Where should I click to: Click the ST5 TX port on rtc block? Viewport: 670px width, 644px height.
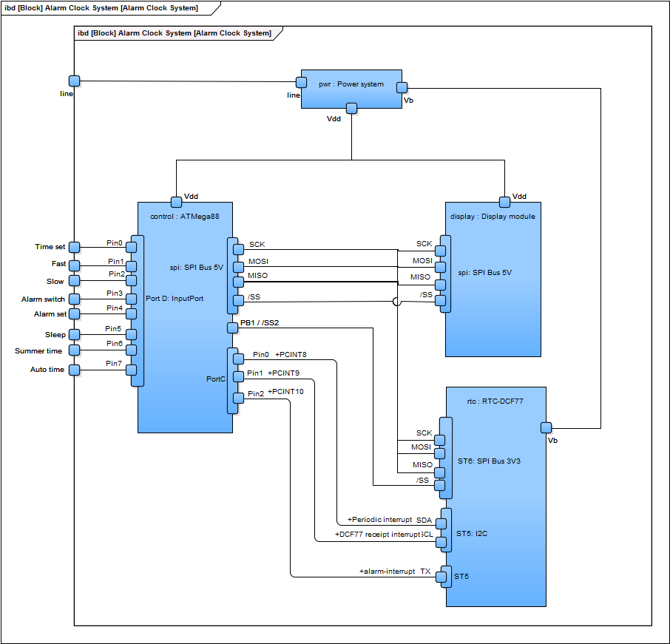coord(443,575)
